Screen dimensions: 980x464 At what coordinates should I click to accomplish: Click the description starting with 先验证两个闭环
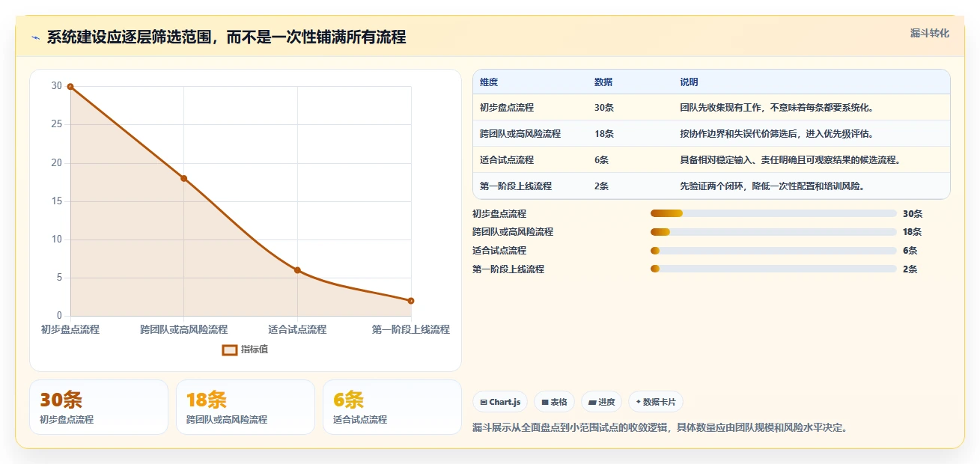[773, 186]
